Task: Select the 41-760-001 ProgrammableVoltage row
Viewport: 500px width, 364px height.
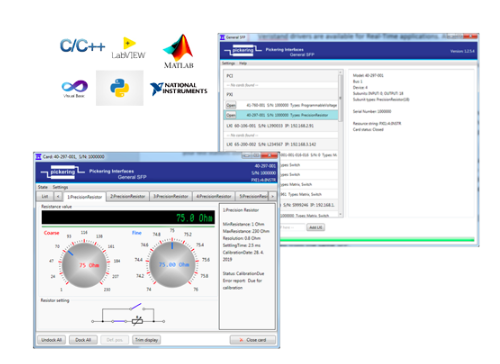Action: (x=281, y=105)
